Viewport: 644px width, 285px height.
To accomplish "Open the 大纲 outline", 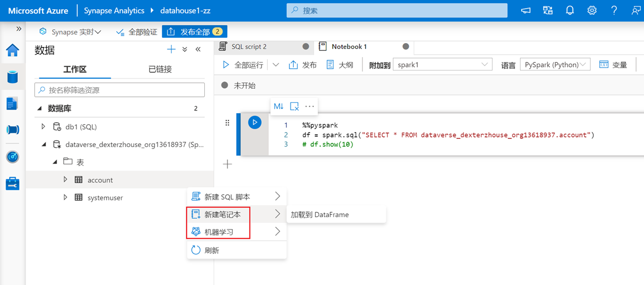I will [340, 65].
